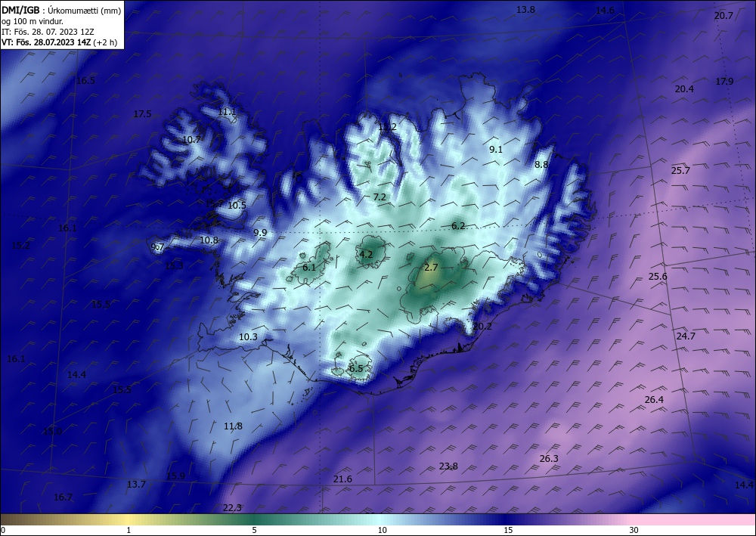The height and width of the screenshot is (536, 756).
Task: Click the 15.3 value on the map
Action: tap(174, 265)
